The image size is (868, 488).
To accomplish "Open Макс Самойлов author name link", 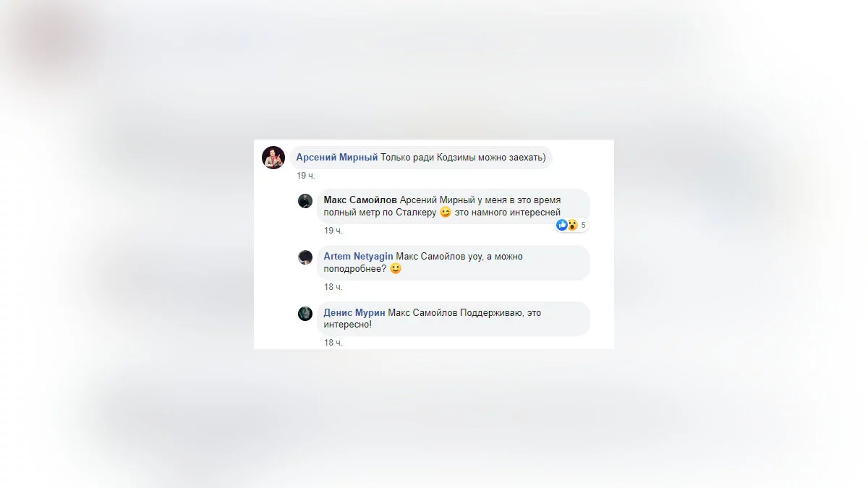I will tap(360, 200).
